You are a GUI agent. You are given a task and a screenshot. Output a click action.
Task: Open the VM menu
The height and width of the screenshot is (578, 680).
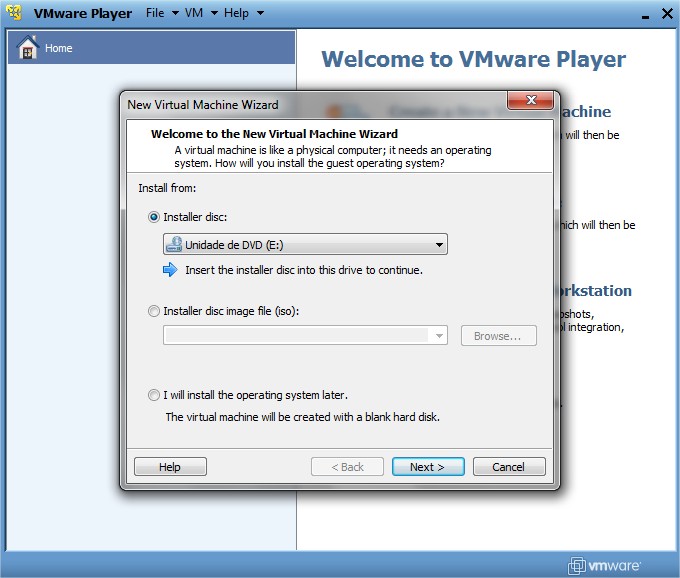click(193, 13)
